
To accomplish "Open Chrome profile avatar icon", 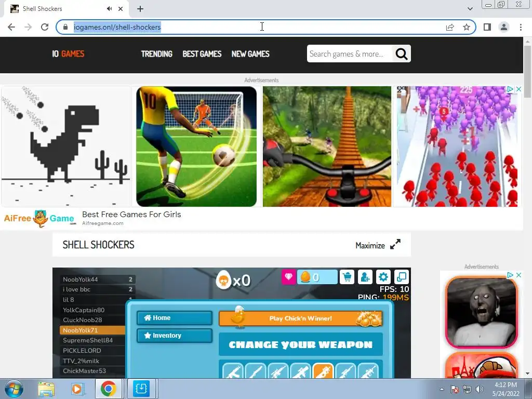I will tap(504, 27).
